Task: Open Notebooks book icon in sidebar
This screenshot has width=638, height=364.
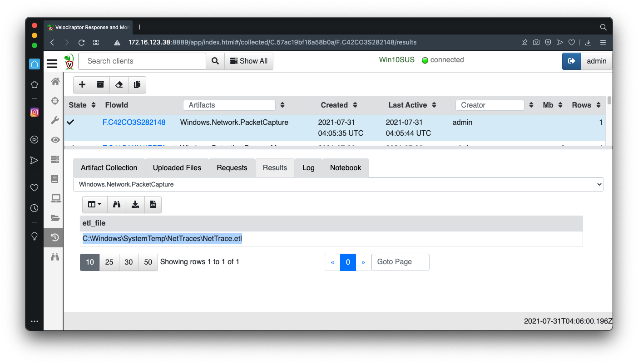Action: pos(55,179)
